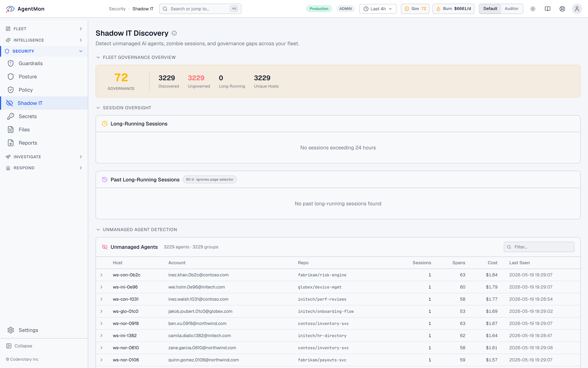
Task: Sort by the Sessions column header
Action: tap(422, 263)
